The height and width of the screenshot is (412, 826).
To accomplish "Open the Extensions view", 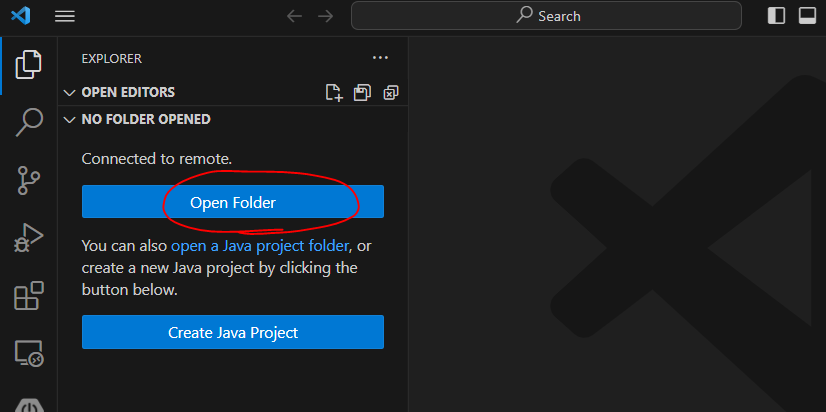I will pos(28,296).
